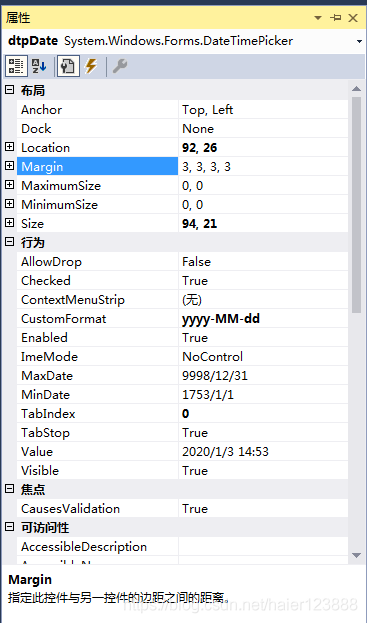Image resolution: width=367 pixels, height=623 pixels.
Task: Toggle auto-hide pin of Properties panel
Action: click(x=336, y=18)
